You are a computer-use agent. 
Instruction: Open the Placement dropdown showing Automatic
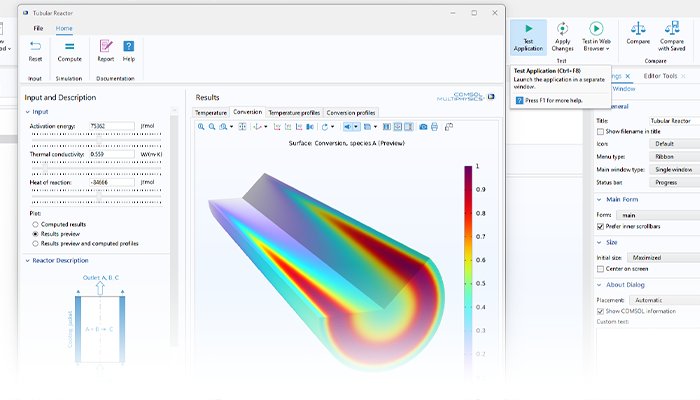point(665,300)
